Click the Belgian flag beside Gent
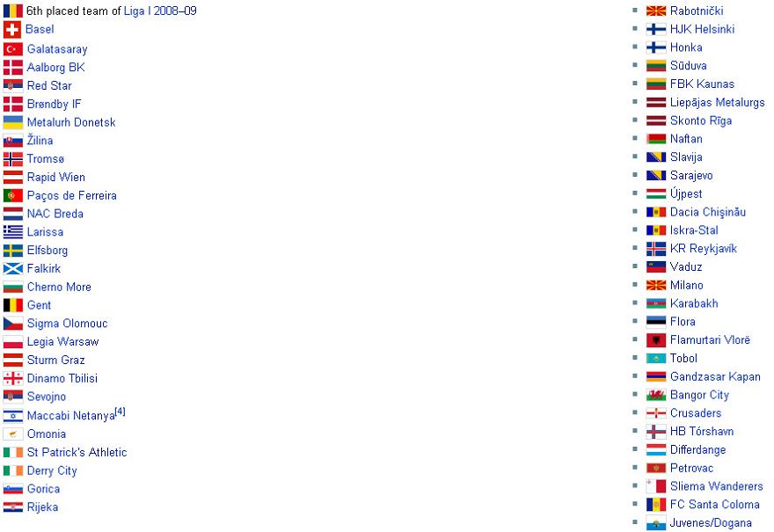Image resolution: width=774 pixels, height=532 pixels. click(x=13, y=305)
